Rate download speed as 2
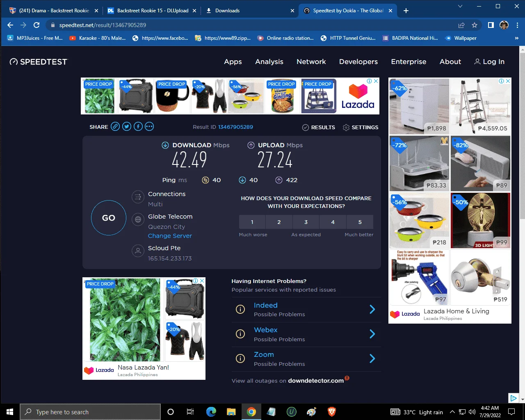The height and width of the screenshot is (420, 525). pyautogui.click(x=279, y=222)
